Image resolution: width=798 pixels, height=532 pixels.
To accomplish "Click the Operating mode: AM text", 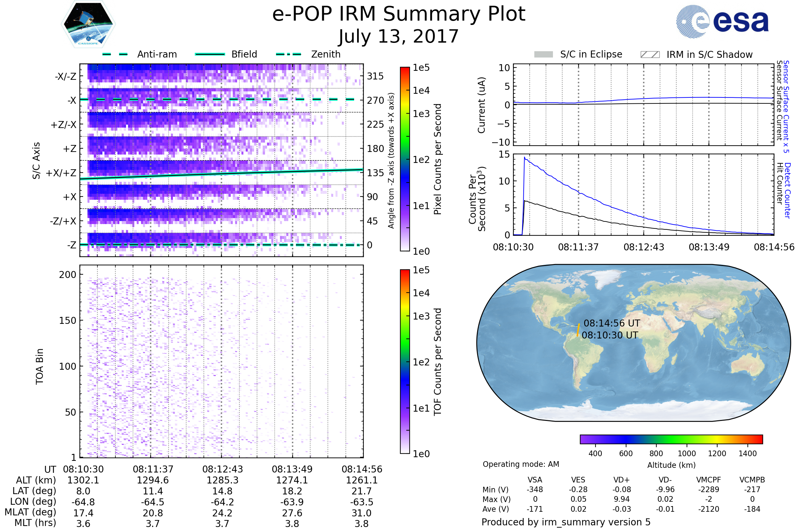I will [521, 464].
